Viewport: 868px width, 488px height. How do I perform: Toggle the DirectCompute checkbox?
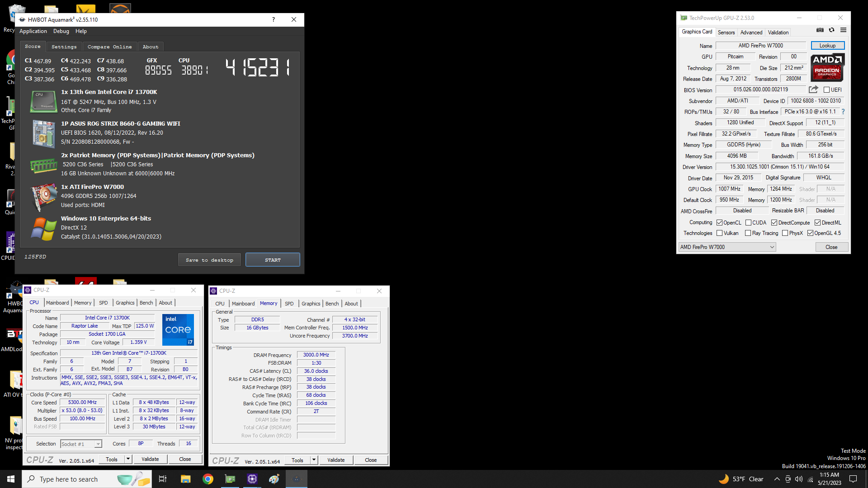tap(774, 223)
